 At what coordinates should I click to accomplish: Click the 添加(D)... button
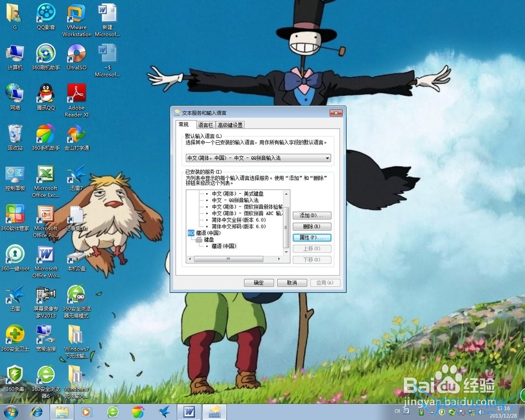[312, 215]
